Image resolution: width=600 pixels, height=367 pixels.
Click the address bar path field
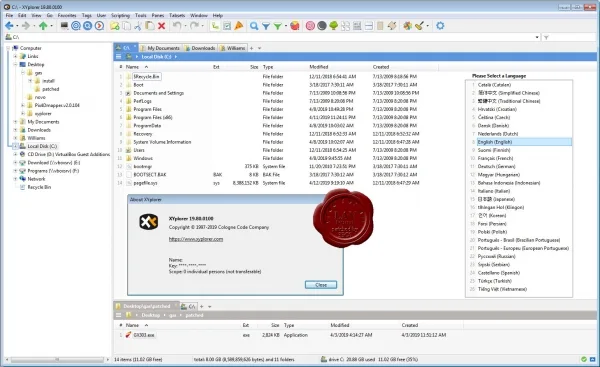click(x=270, y=37)
